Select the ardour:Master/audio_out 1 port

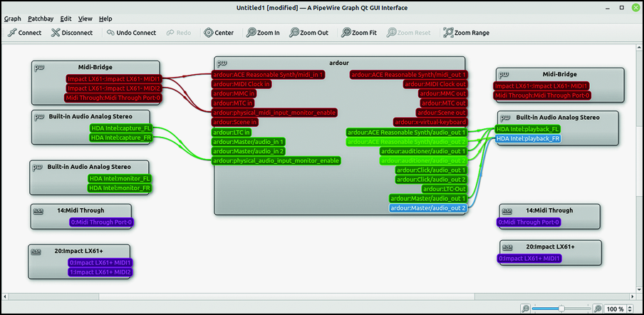(x=429, y=198)
